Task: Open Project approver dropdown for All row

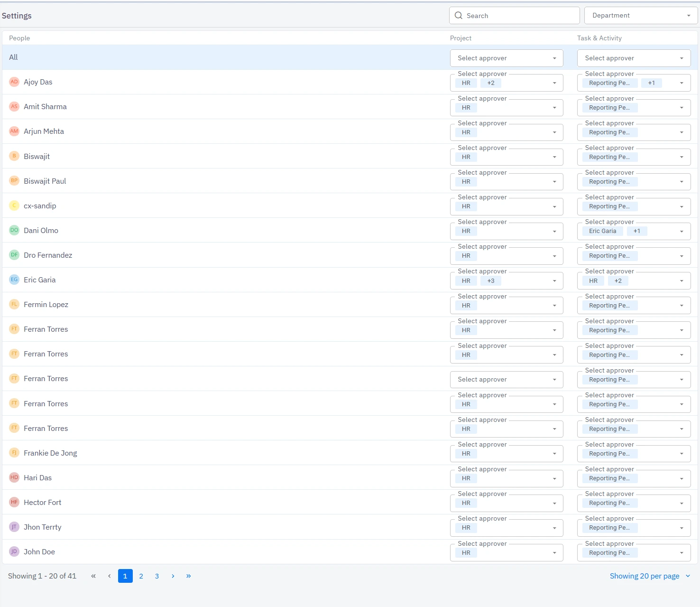Action: point(506,58)
